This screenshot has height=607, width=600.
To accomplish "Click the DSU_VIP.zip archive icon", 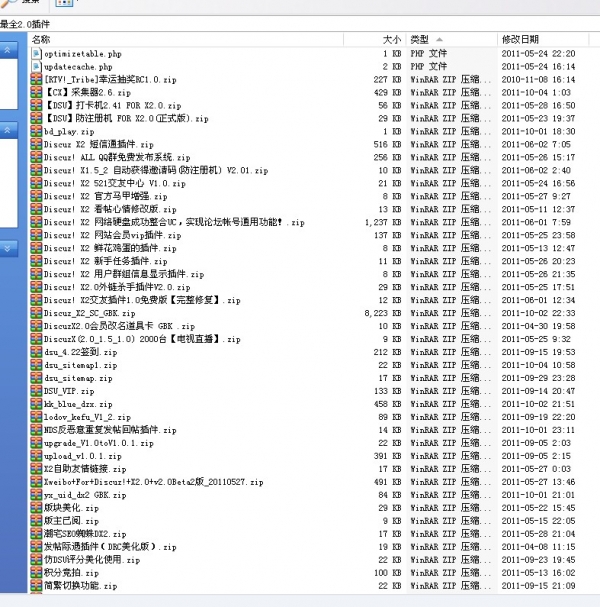I will 36,391.
